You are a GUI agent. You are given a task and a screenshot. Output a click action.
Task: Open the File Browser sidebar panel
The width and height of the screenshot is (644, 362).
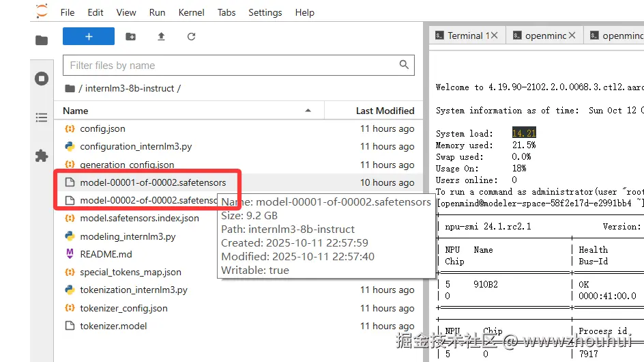pos(42,40)
